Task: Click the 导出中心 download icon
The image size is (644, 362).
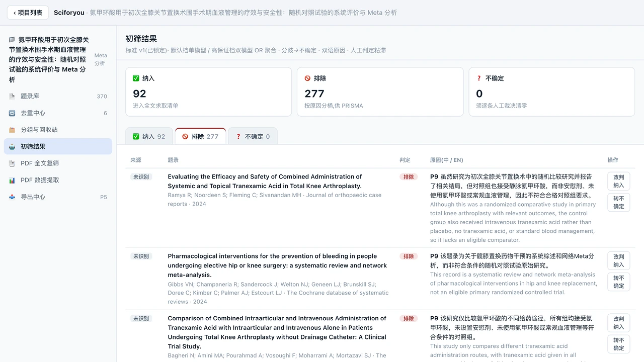Action: pyautogui.click(x=12, y=197)
